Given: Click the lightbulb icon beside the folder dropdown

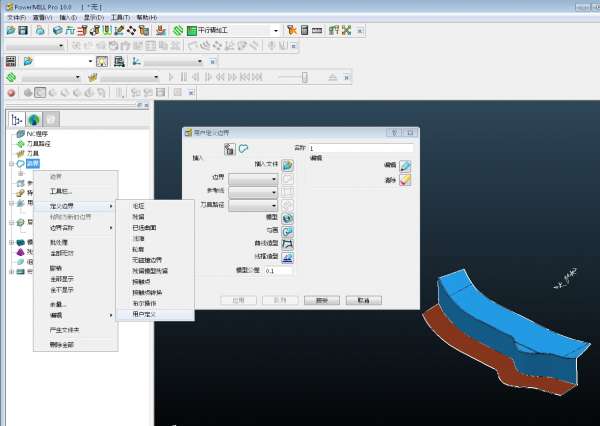Looking at the screenshot, I should click(102, 61).
